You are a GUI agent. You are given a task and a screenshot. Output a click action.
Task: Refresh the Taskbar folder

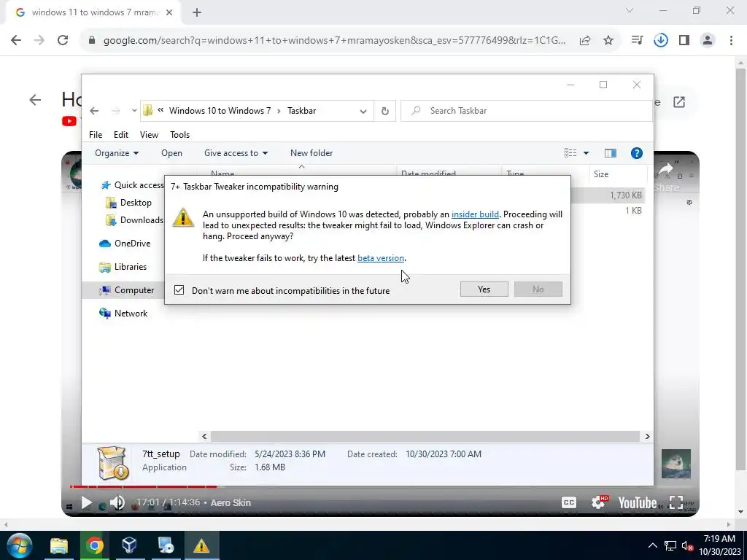click(385, 111)
